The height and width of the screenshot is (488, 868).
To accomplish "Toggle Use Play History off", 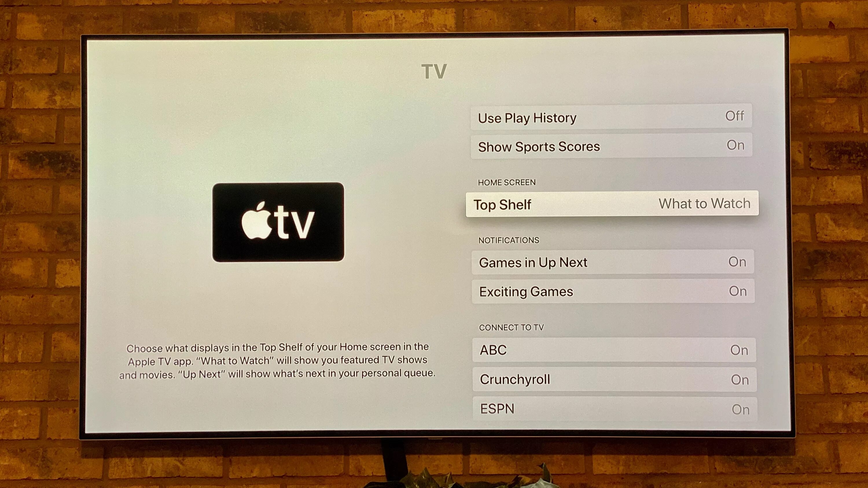I will click(x=734, y=117).
